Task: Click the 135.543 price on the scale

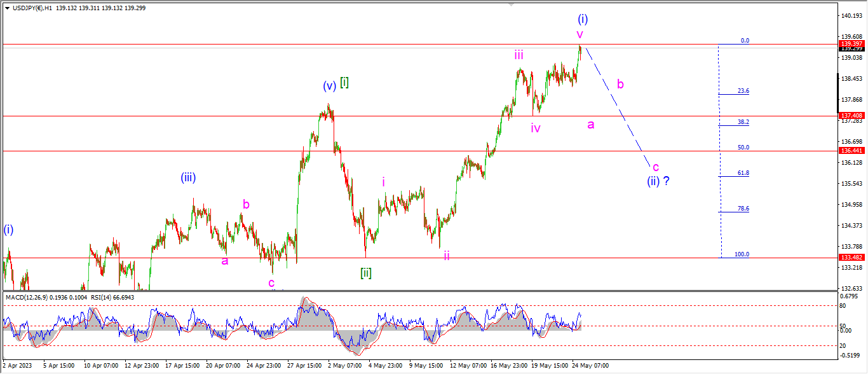Action: [x=851, y=184]
